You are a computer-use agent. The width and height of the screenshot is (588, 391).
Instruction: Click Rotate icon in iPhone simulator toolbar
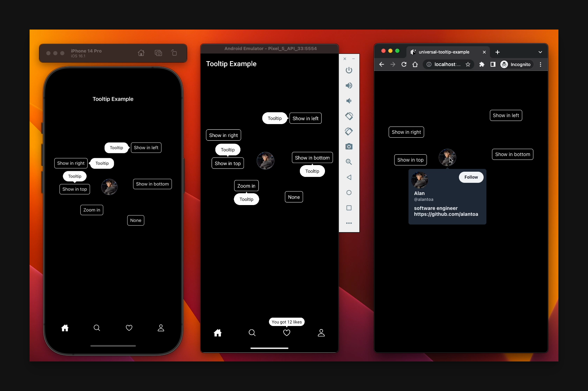(174, 53)
